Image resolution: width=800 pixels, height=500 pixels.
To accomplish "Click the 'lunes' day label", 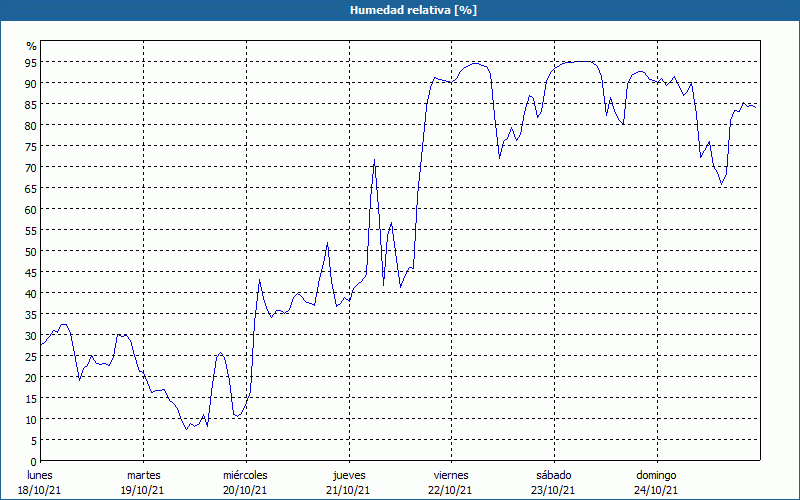I will click(x=40, y=475).
